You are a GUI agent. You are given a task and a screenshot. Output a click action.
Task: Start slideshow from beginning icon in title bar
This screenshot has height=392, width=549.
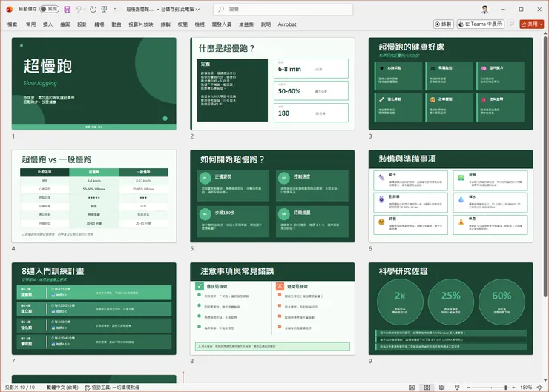[x=104, y=10]
